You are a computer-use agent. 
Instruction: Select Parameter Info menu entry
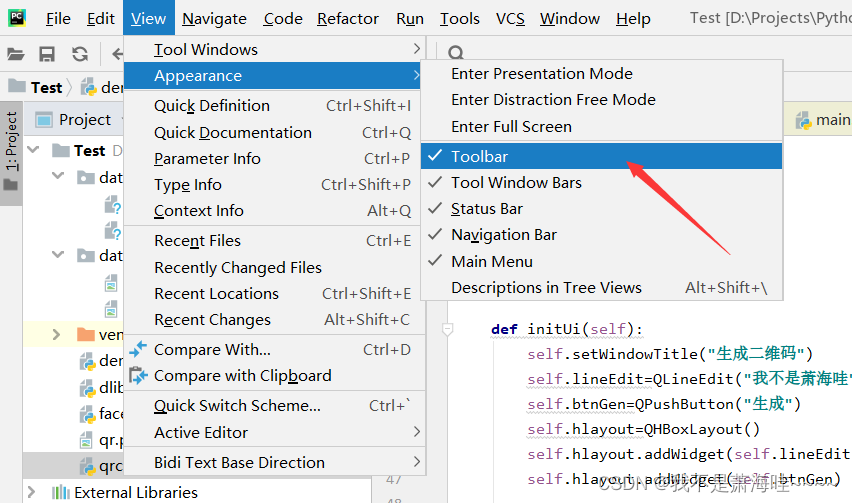274,159
